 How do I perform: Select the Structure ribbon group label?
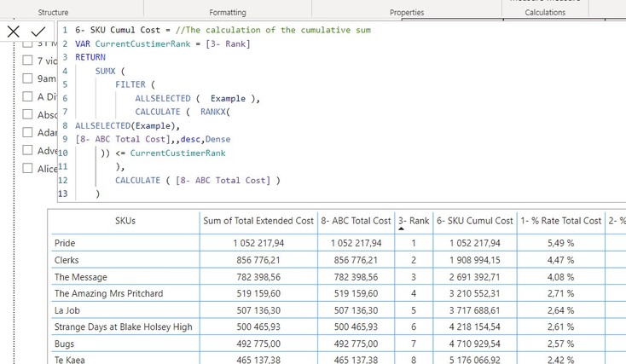click(x=53, y=13)
